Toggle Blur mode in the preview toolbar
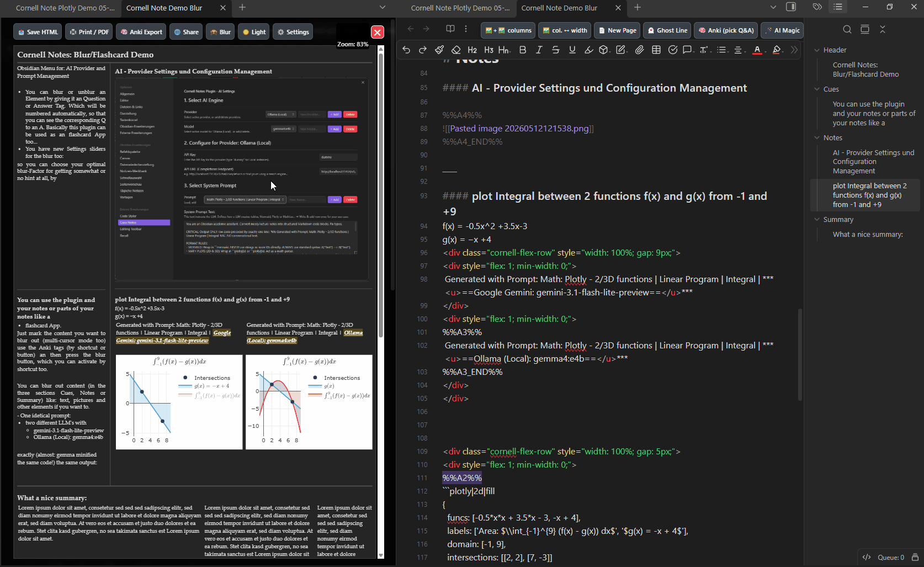 click(x=221, y=32)
